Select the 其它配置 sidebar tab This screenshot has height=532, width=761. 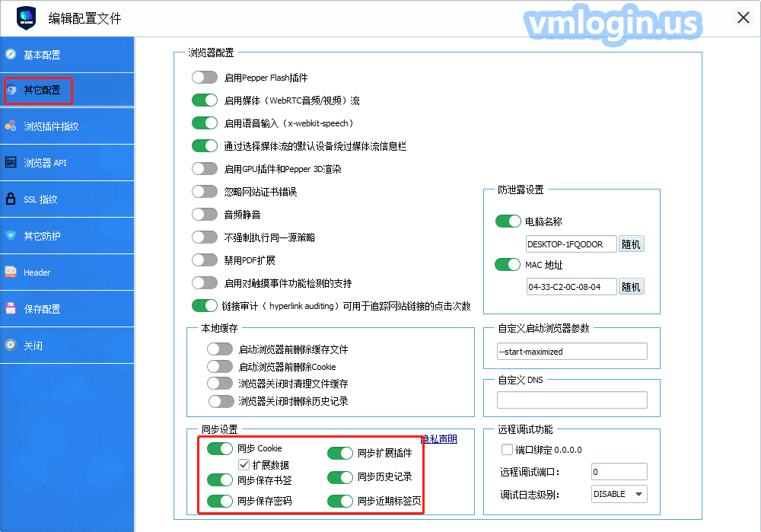point(42,91)
